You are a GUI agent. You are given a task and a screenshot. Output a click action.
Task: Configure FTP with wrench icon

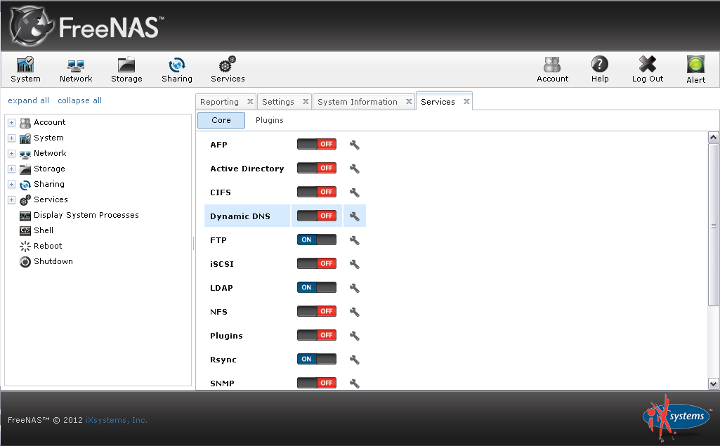tap(354, 240)
